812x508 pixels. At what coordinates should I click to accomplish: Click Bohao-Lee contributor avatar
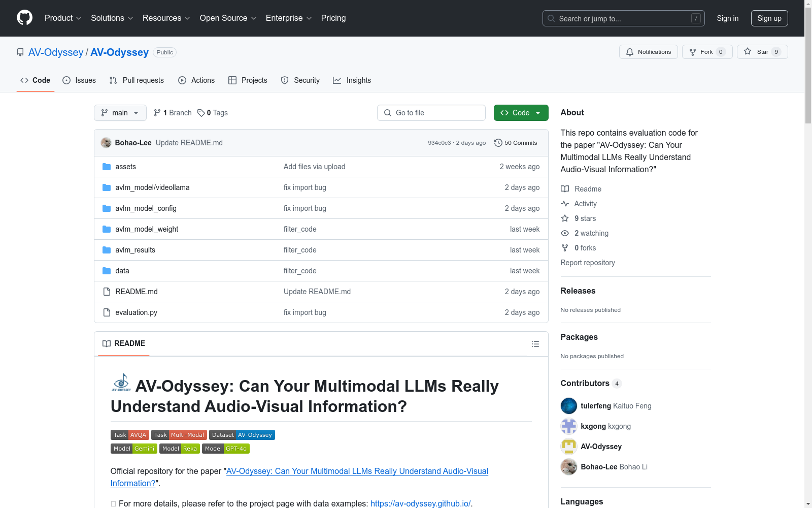tap(569, 467)
